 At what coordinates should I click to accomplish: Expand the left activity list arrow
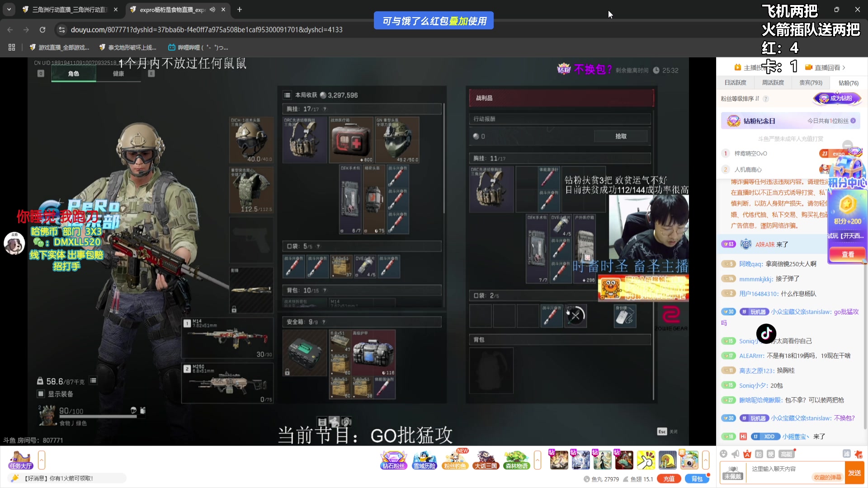coord(42,460)
